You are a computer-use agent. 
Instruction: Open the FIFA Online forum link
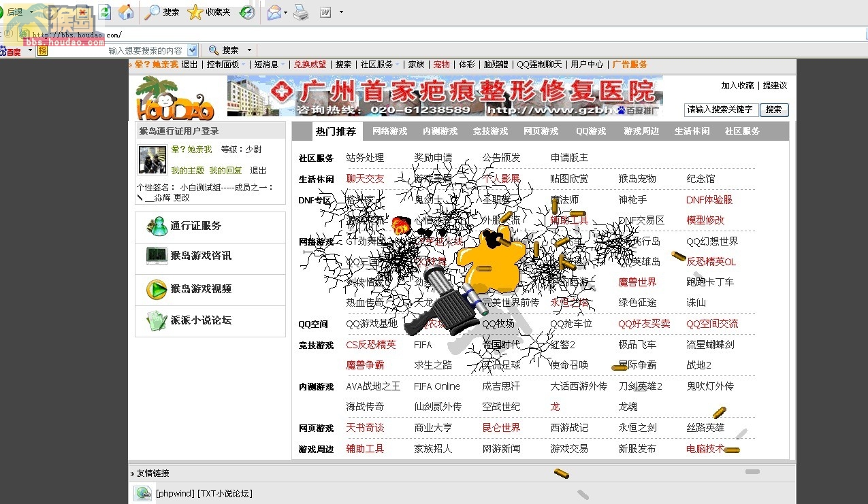pyautogui.click(x=437, y=386)
